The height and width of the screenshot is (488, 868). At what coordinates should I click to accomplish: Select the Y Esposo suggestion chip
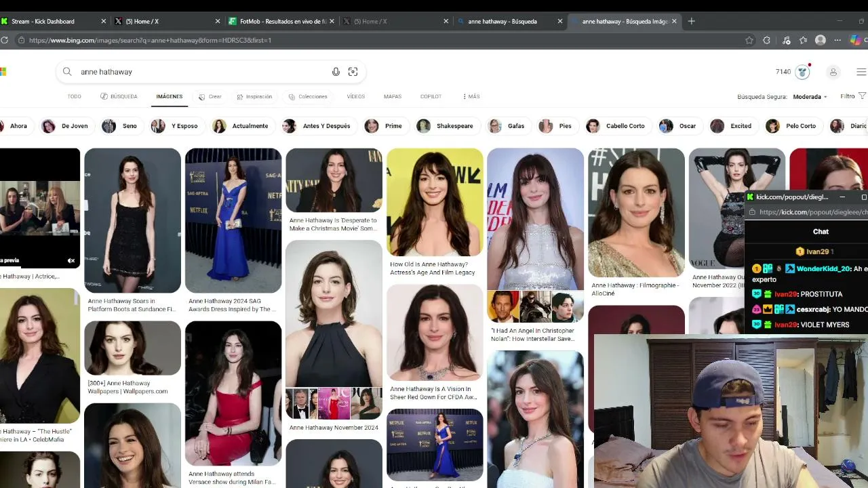click(x=176, y=126)
